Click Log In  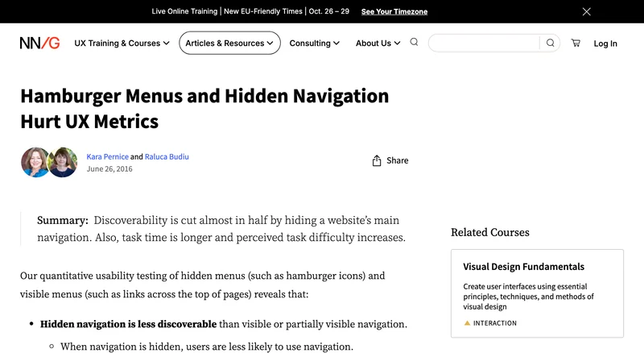[605, 44]
